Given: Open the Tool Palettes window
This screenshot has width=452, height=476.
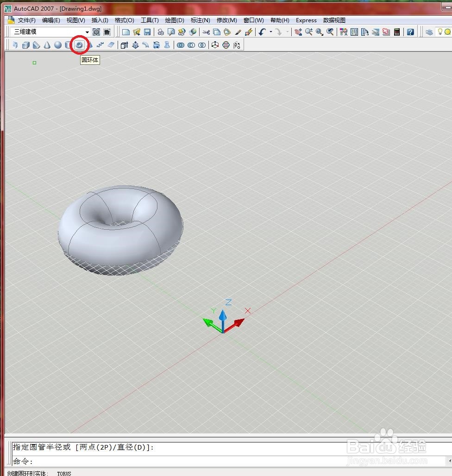Looking at the screenshot, I should click(364, 32).
